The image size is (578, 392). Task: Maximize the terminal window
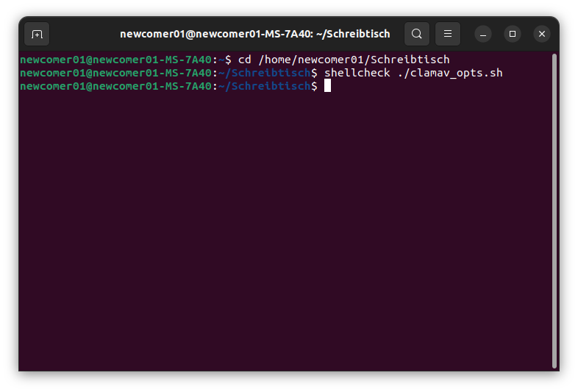click(x=513, y=34)
